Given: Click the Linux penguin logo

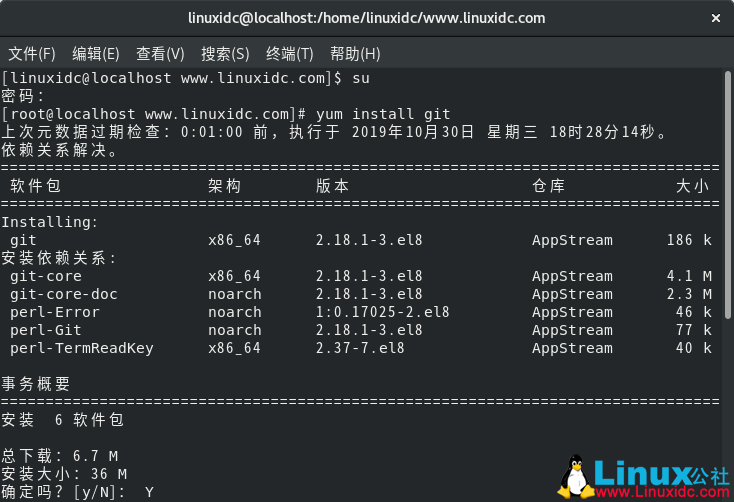Looking at the screenshot, I should tap(575, 477).
